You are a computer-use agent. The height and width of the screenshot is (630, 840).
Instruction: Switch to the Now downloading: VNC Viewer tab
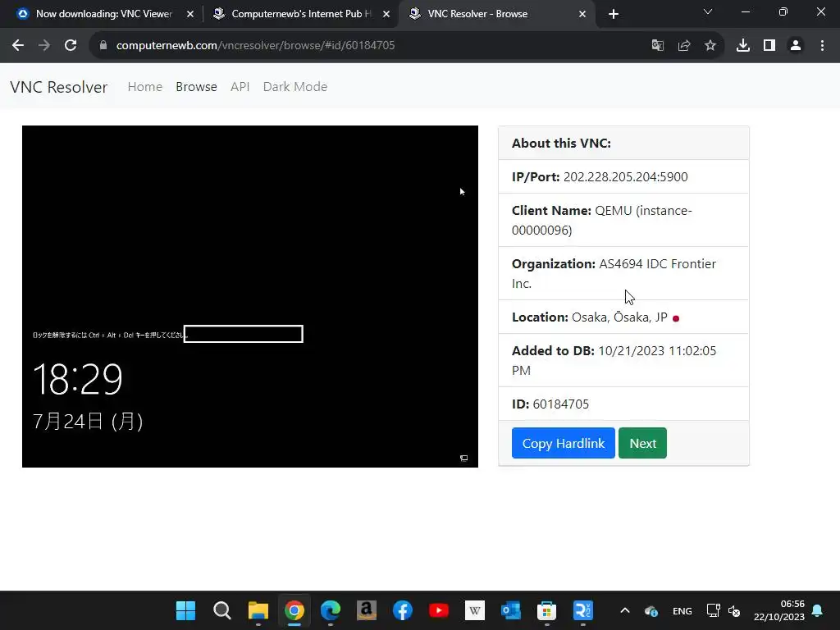pos(104,14)
